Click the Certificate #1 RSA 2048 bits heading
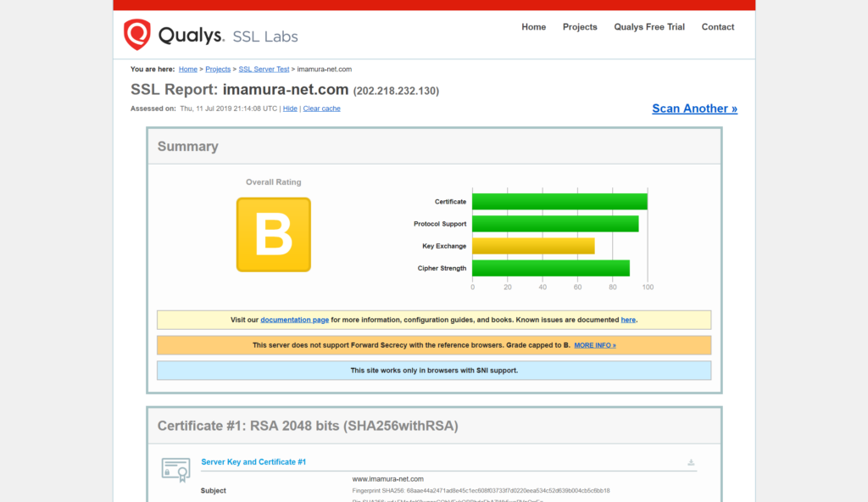This screenshot has width=868, height=502. 308,426
